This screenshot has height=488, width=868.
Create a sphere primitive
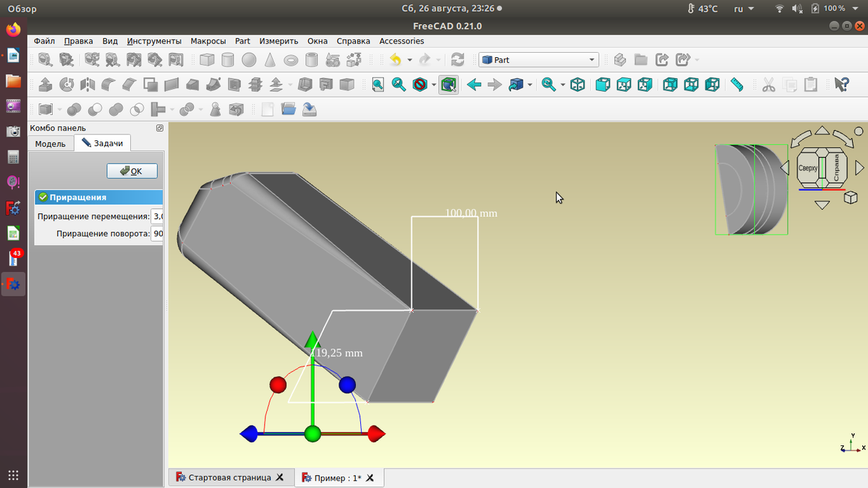[x=248, y=60]
